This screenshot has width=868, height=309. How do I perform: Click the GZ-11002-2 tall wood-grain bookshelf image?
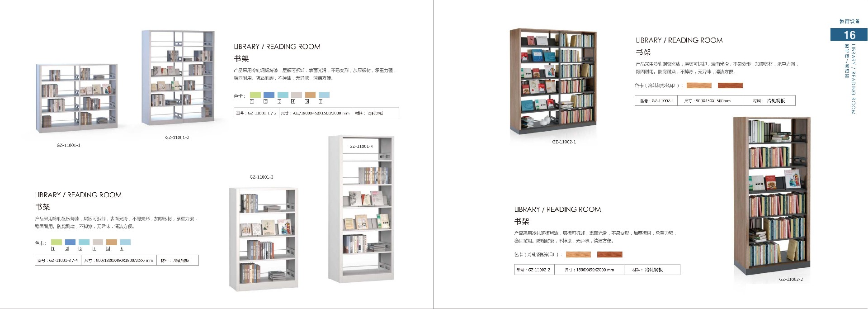pyautogui.click(x=771, y=196)
